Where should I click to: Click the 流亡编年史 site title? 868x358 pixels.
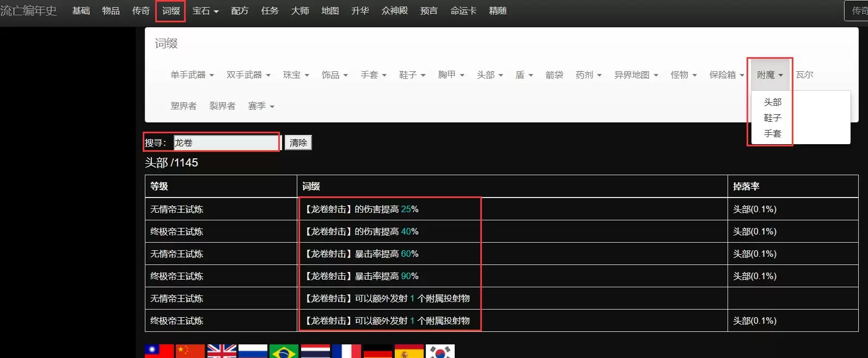(28, 11)
